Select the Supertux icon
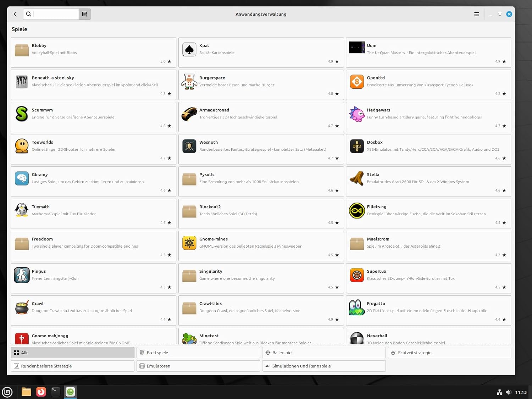This screenshot has width=532, height=399. pyautogui.click(x=357, y=275)
